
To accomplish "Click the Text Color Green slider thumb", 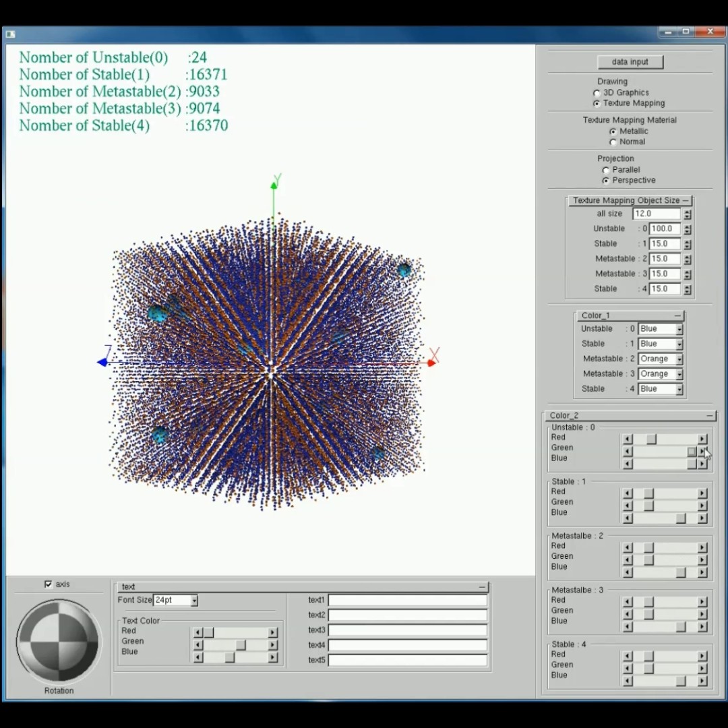I will tap(241, 645).
